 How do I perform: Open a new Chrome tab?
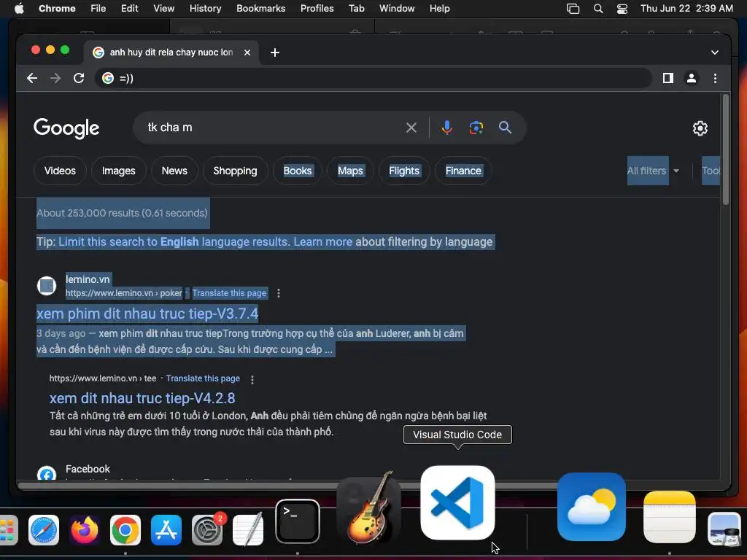[x=275, y=52]
